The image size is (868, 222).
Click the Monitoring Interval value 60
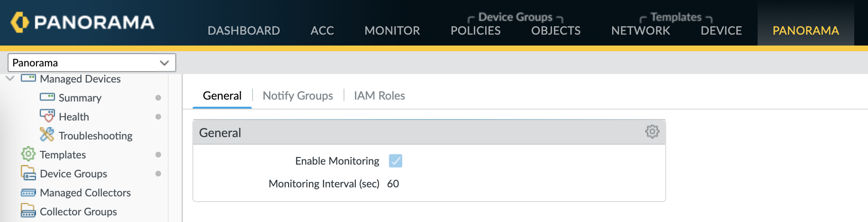coord(393,184)
